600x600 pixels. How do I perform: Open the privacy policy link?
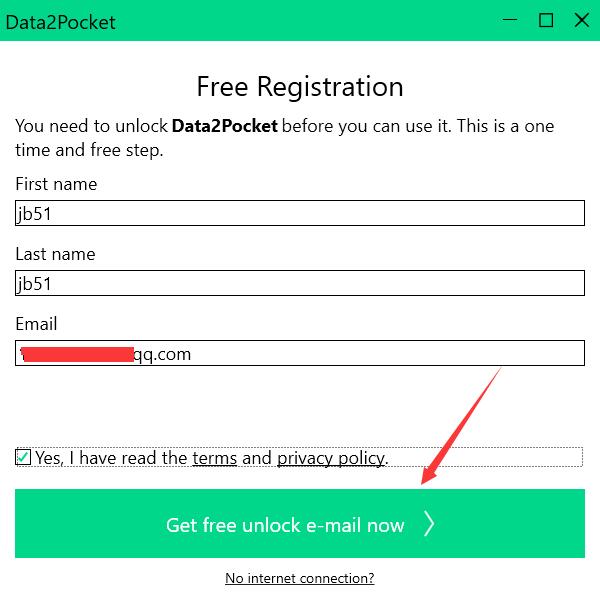click(x=330, y=458)
